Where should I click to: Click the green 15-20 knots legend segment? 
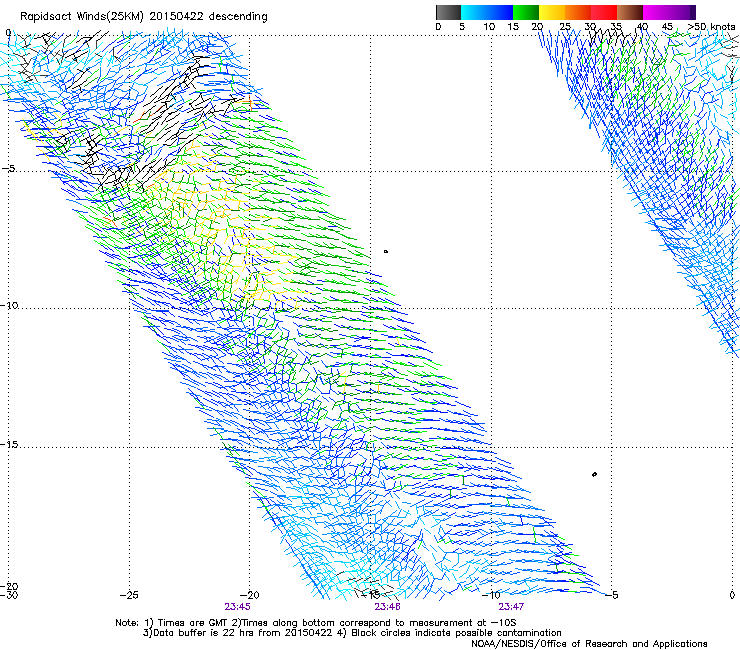pos(526,12)
